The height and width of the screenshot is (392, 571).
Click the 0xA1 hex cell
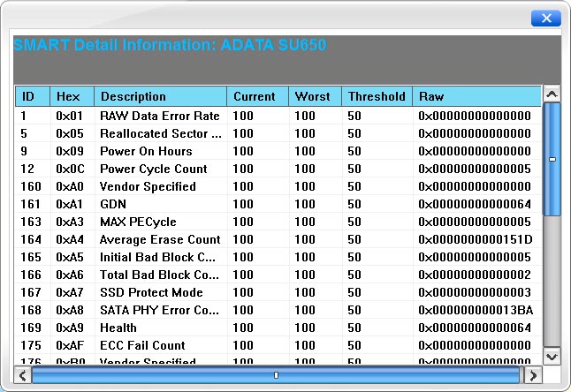point(69,204)
